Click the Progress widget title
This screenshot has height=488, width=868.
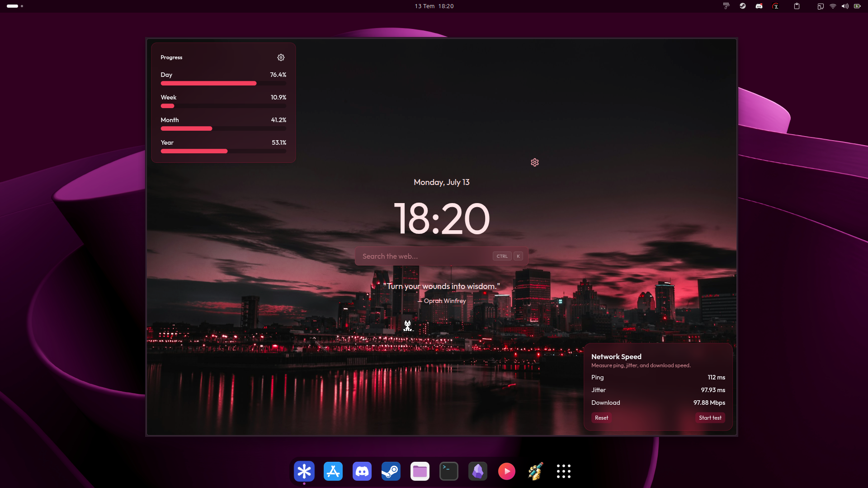click(171, 57)
